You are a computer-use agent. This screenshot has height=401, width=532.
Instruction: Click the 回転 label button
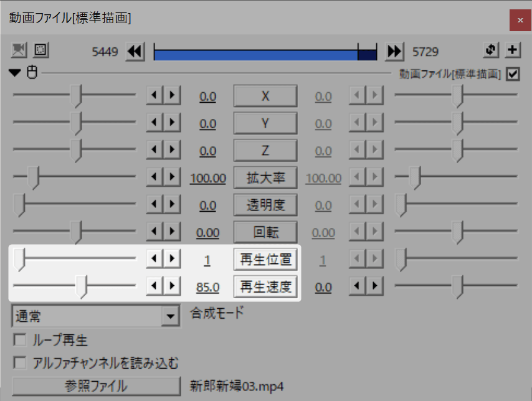(265, 232)
